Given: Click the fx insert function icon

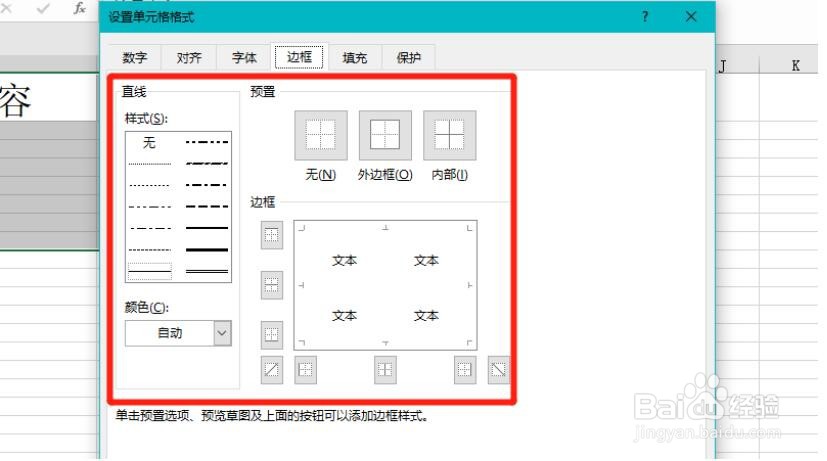Looking at the screenshot, I should 79,8.
